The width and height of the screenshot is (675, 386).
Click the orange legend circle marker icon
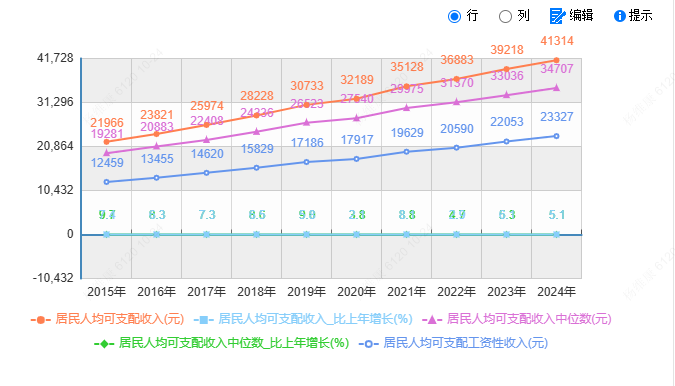coord(41,320)
